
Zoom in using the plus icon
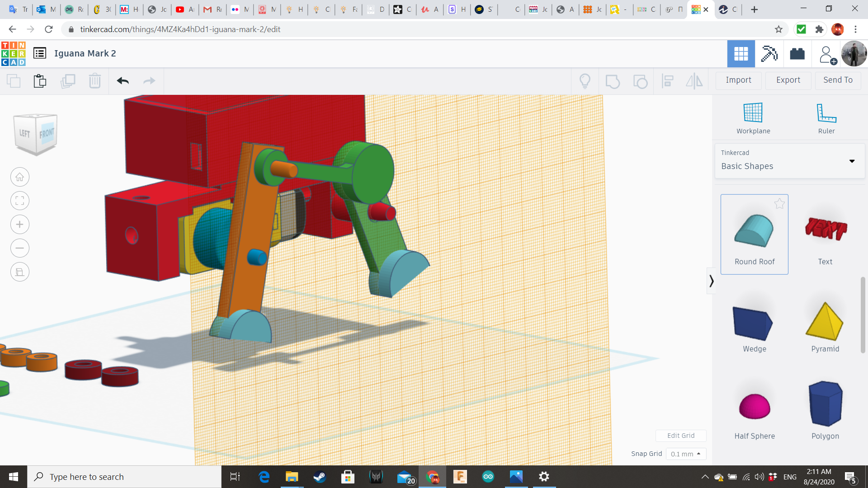coord(20,225)
